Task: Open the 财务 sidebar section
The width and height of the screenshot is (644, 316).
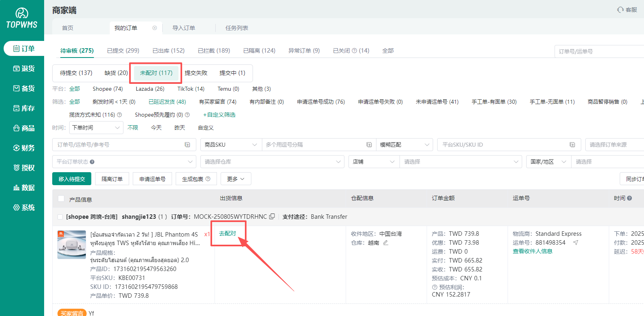Action: [x=24, y=148]
